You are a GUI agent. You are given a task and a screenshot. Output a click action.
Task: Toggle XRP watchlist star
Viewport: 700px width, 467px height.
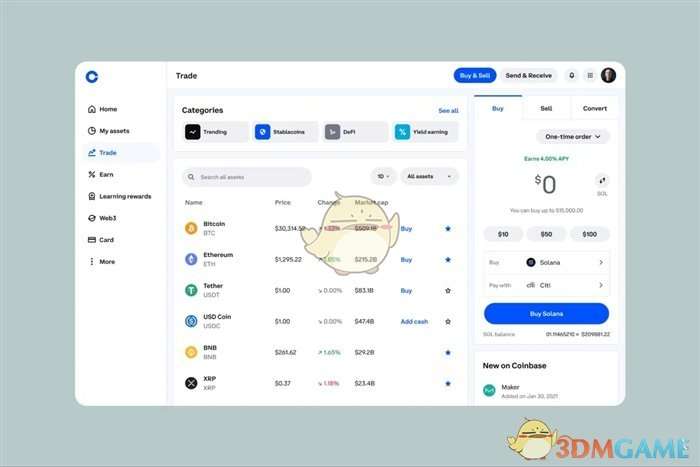[x=448, y=383]
